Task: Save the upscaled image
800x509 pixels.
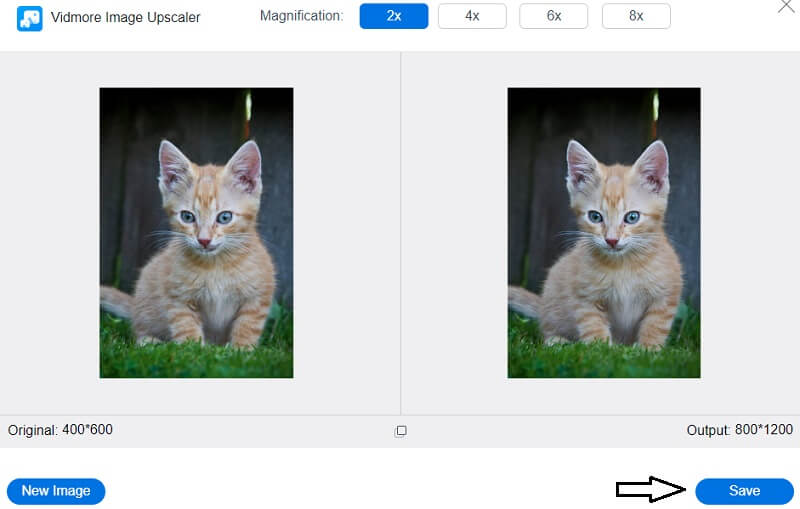Action: pyautogui.click(x=744, y=491)
